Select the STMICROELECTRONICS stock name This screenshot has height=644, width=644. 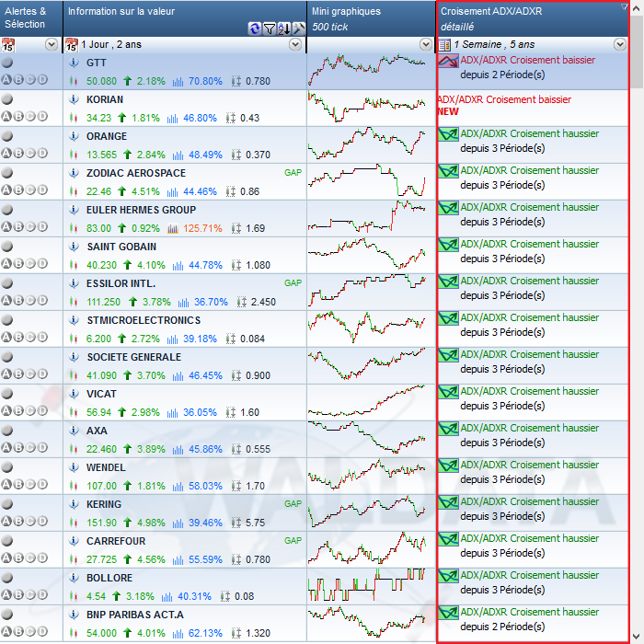click(x=144, y=320)
